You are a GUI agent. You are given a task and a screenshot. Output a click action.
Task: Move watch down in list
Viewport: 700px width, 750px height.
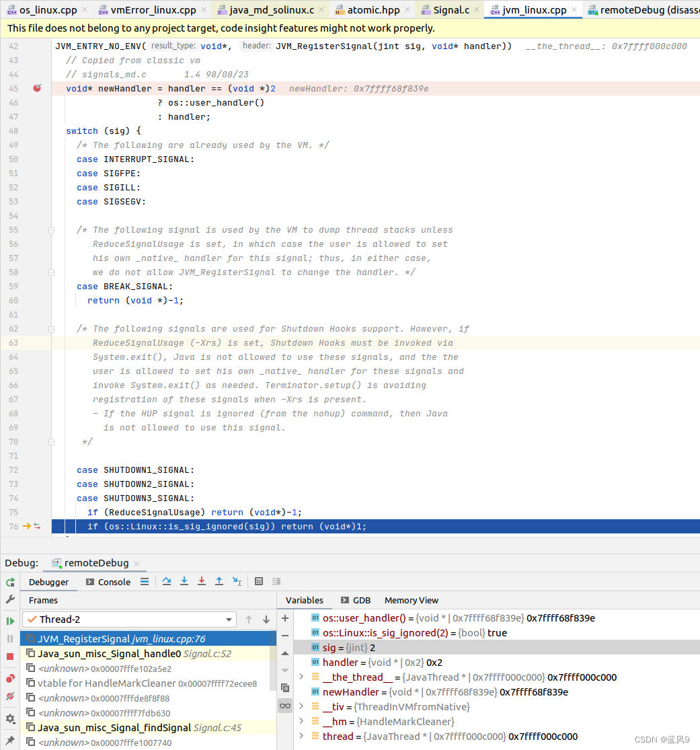(x=285, y=670)
